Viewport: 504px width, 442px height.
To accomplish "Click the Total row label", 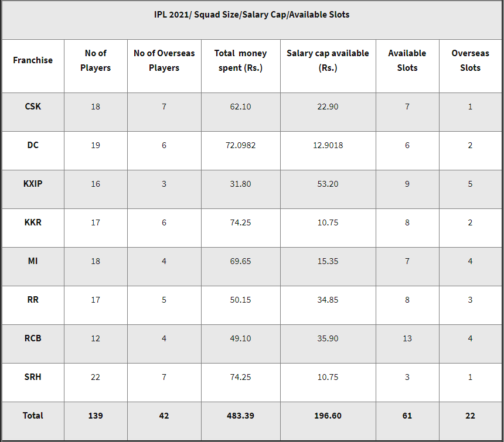I will pos(33,416).
